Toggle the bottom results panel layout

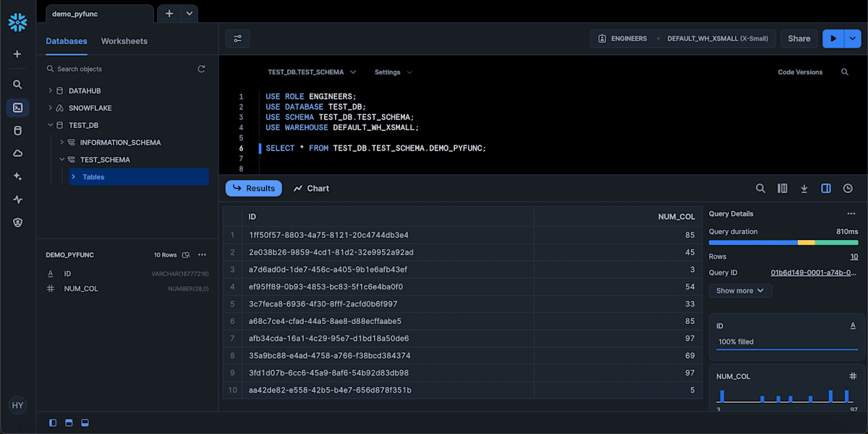pyautogui.click(x=85, y=422)
